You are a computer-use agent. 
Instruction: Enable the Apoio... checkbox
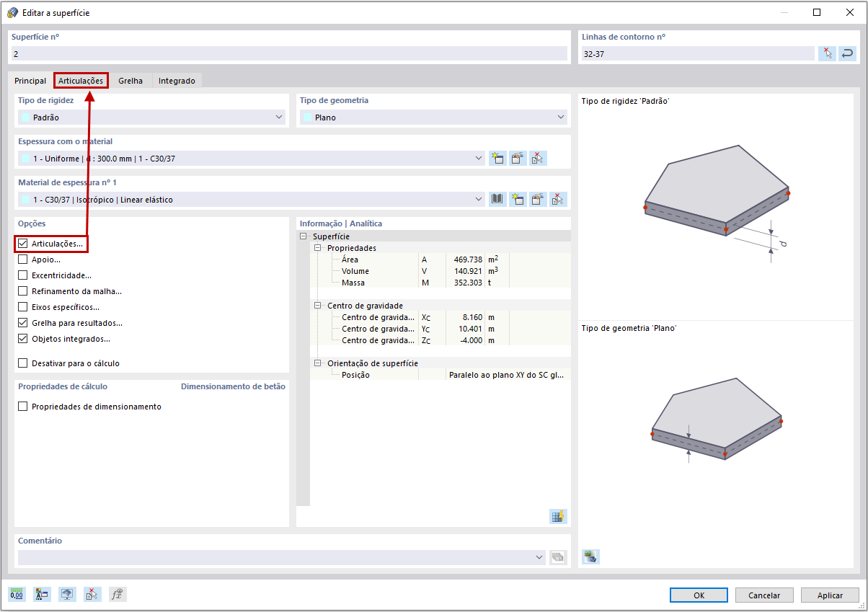[x=23, y=260]
